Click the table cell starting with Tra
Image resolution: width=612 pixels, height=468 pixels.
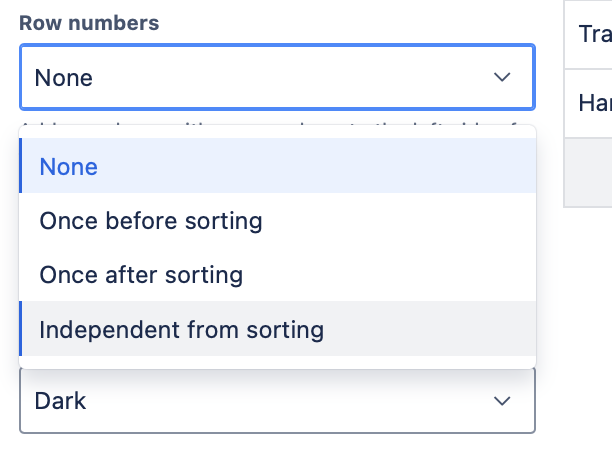tap(594, 34)
